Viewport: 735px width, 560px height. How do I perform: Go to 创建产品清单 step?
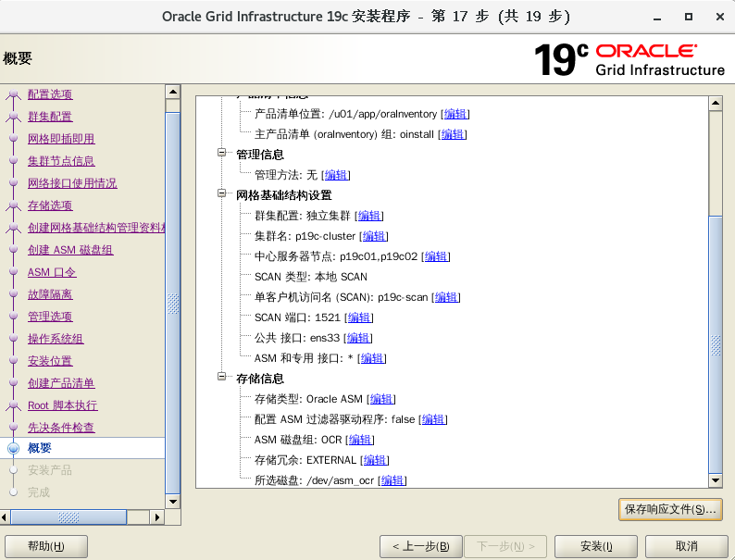point(61,383)
